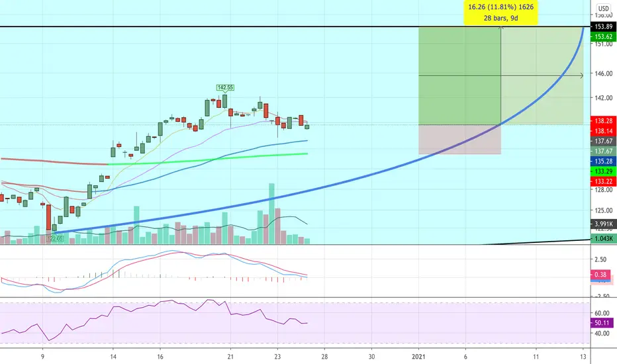Click the 60.00 RSI scale label
Viewport: 617px width, 364px height.
(602, 313)
